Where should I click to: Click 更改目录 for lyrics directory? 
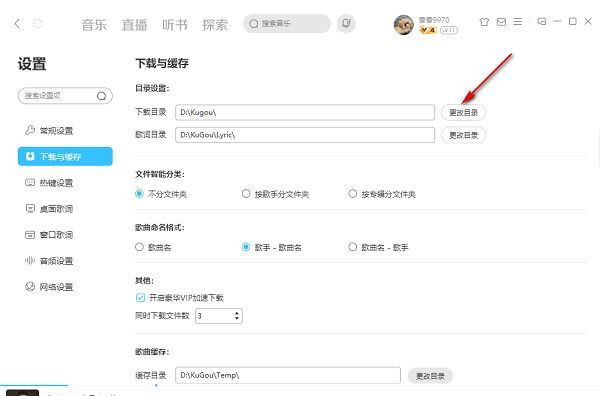pyautogui.click(x=463, y=135)
